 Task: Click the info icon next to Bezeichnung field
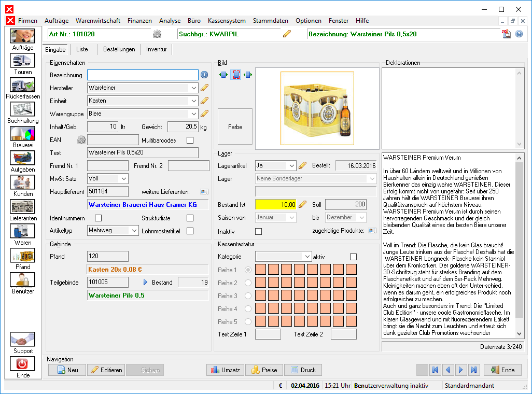204,75
